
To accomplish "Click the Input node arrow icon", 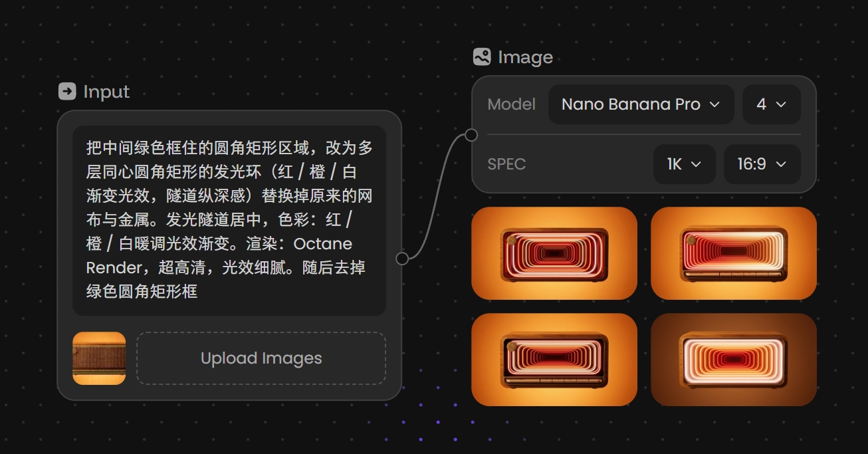I will [x=67, y=91].
